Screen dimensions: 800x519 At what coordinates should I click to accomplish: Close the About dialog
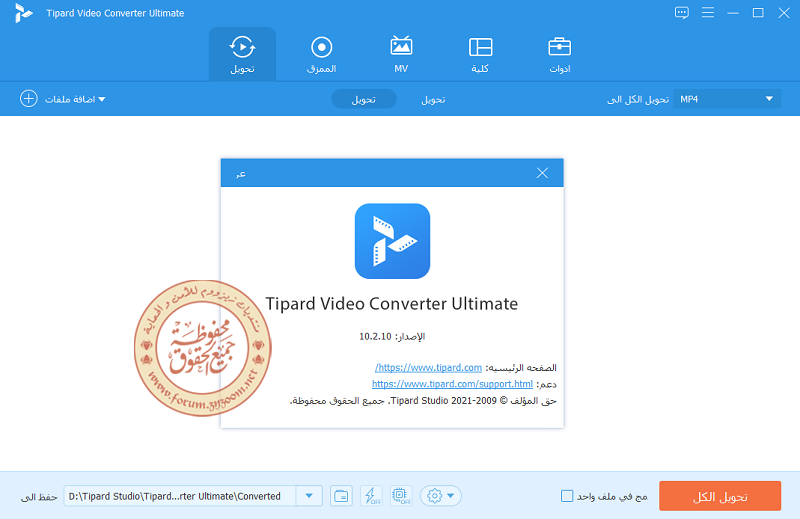pos(542,173)
